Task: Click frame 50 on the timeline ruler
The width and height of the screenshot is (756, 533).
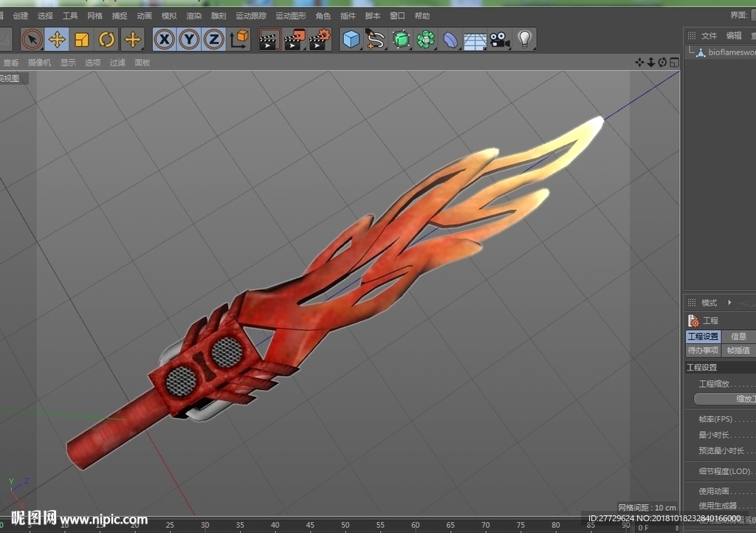Action: [346, 525]
